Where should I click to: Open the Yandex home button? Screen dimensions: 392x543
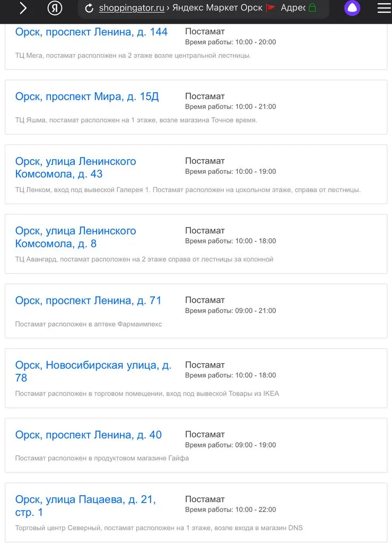click(x=55, y=8)
